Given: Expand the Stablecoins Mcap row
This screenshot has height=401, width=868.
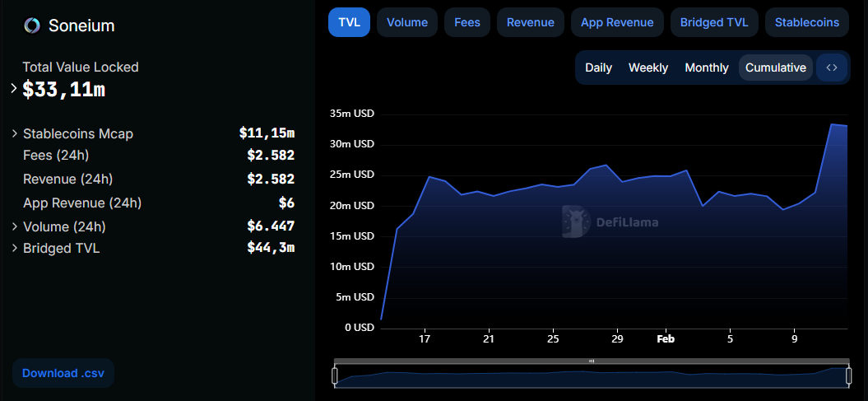Looking at the screenshot, I should 14,133.
